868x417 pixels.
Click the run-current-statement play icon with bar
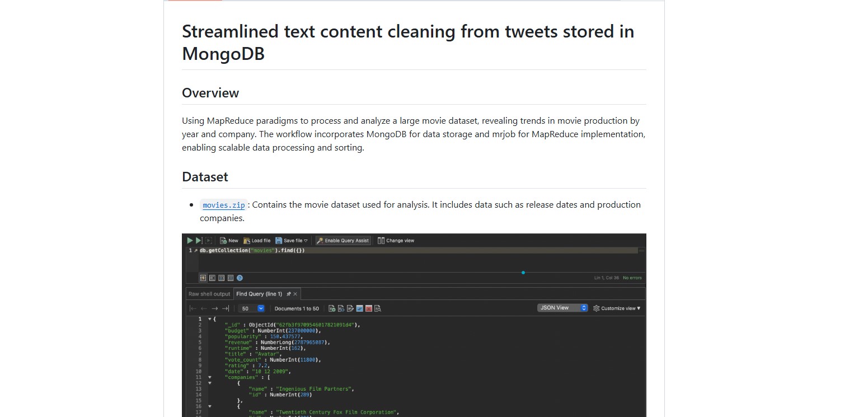tap(199, 241)
